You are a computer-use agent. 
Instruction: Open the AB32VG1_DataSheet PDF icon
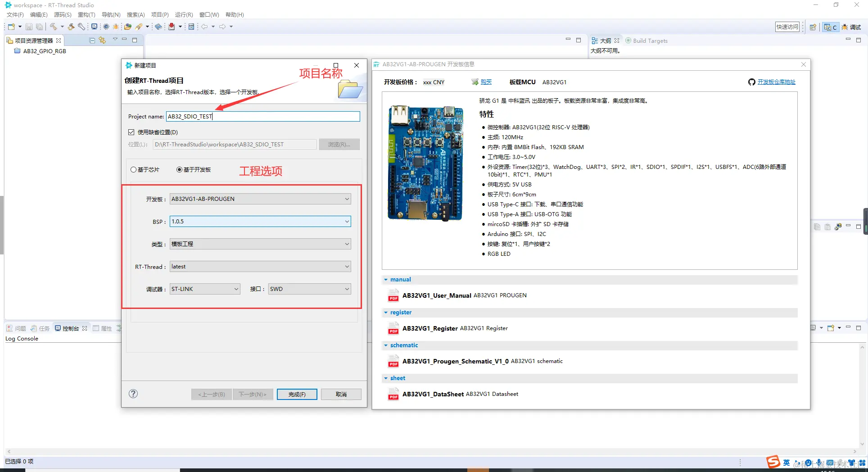(393, 394)
